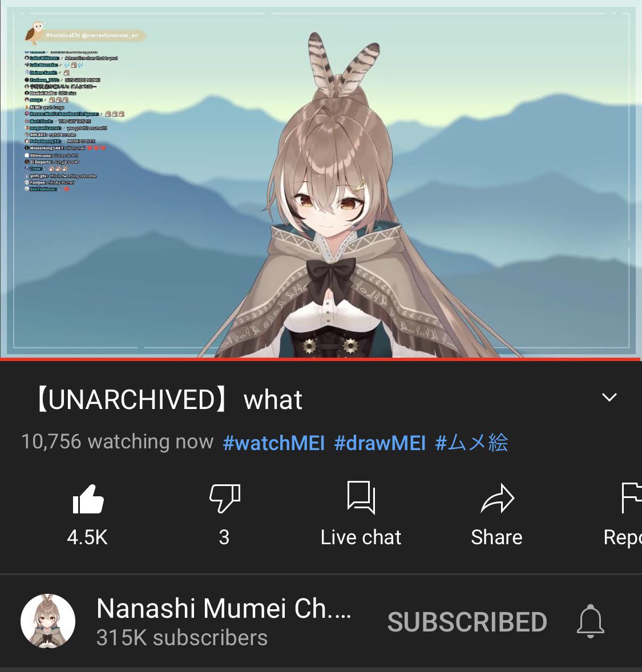Open the #watchMEI hashtag link
The width and height of the screenshot is (642, 672).
(x=273, y=443)
